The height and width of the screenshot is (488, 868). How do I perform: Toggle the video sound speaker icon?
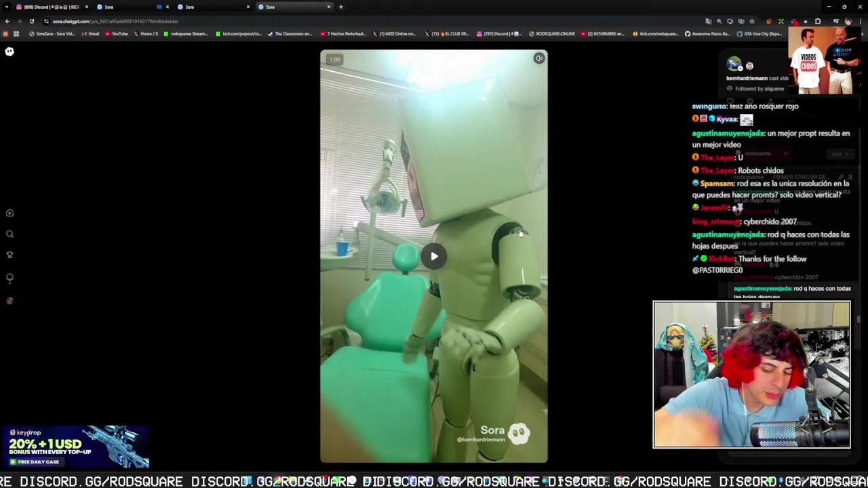point(538,59)
